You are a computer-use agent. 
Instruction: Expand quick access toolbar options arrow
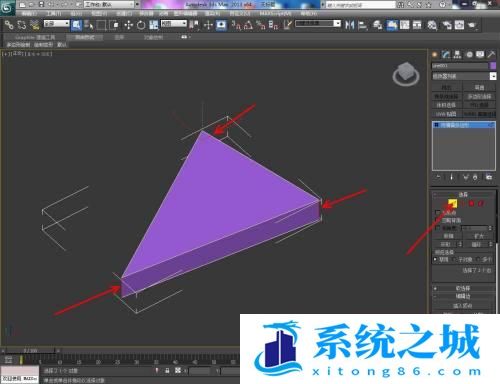137,4
